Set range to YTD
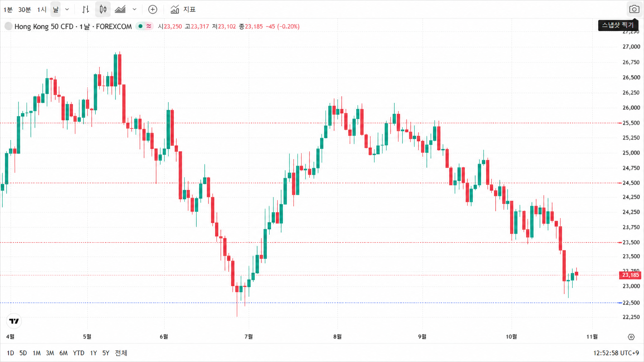644x362 pixels. click(x=79, y=353)
